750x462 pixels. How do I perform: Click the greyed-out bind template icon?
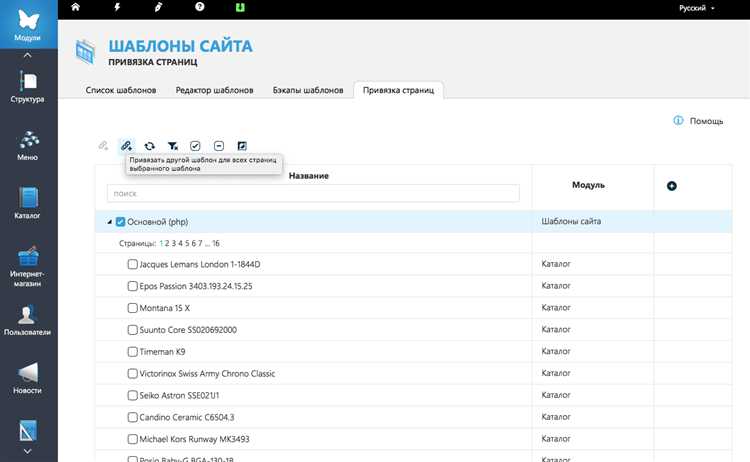(103, 145)
